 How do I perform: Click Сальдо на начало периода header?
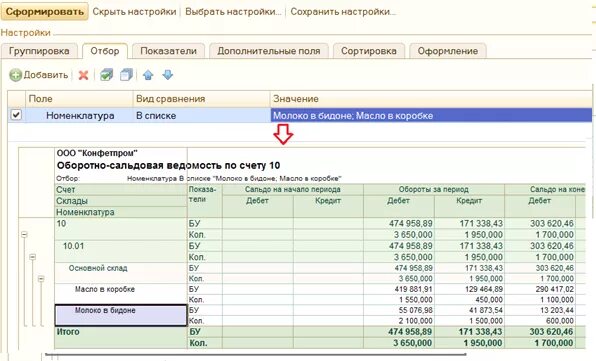click(x=293, y=189)
